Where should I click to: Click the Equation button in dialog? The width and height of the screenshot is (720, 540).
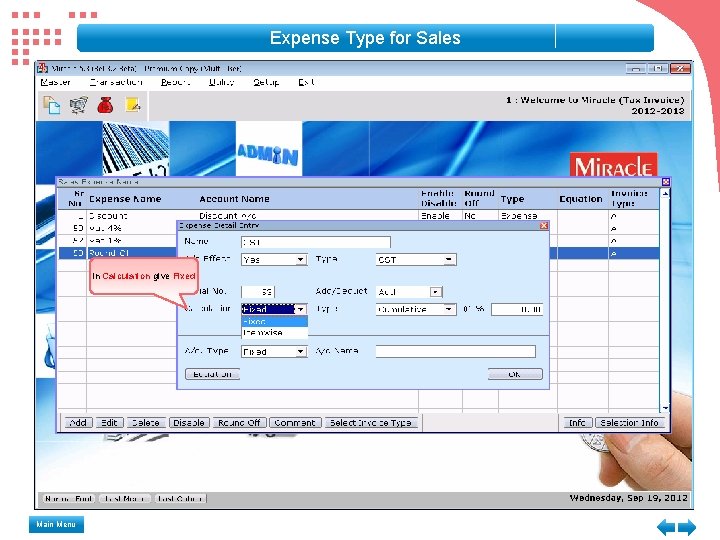[213, 374]
